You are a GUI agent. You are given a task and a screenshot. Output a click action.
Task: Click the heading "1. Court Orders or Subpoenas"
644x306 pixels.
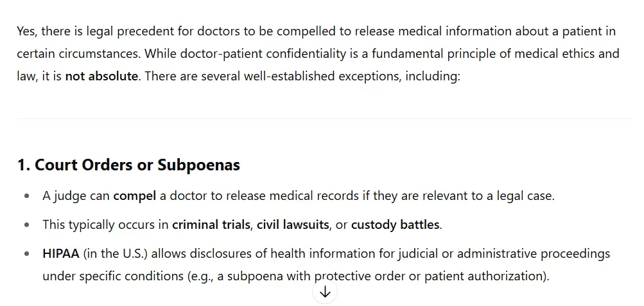point(128,165)
